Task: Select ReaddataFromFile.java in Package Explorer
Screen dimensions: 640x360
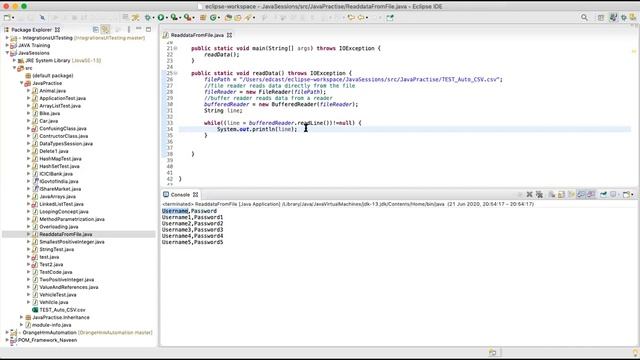Action: coord(65,234)
